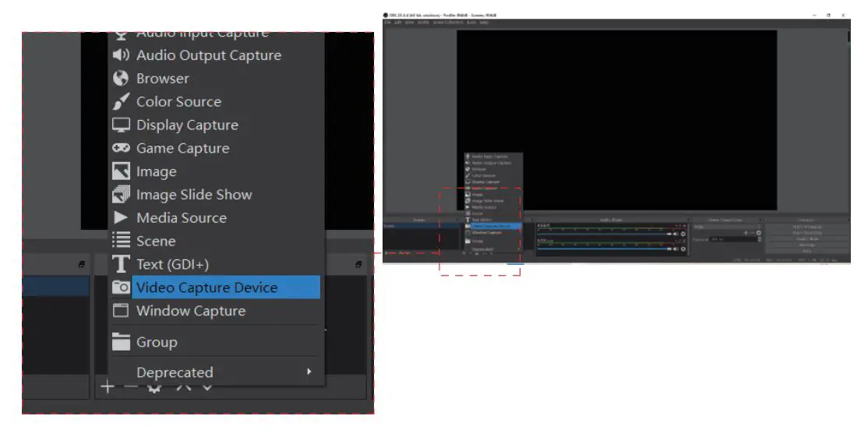This screenshot has height=430, width=868.
Task: Click move-source-down chevron in enlarged view
Action: (x=207, y=387)
